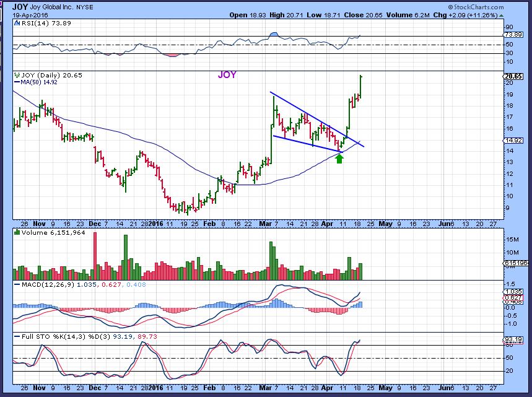Click the 'Close 20.65' value in the header
The height and width of the screenshot is (397, 532).
[x=363, y=15]
